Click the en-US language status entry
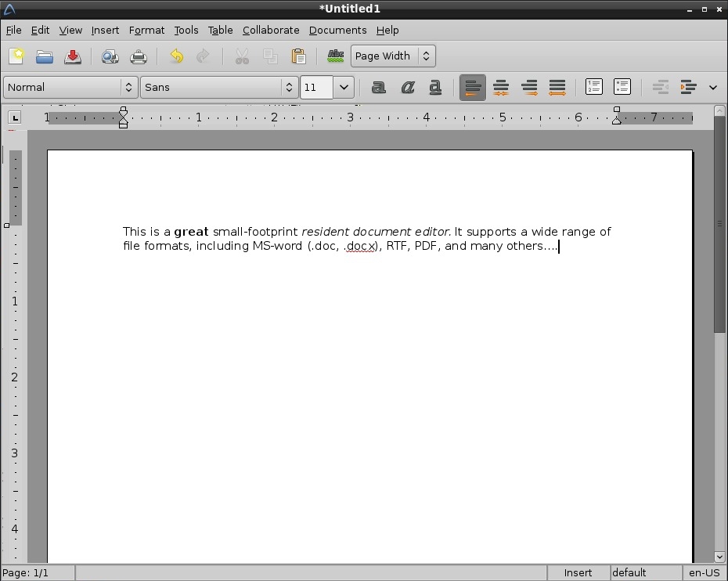728x581 pixels. (705, 572)
